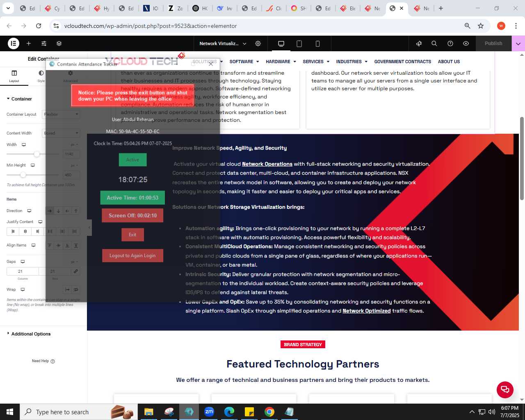Set Justify Content to start
This screenshot has height=420, width=525.
pyautogui.click(x=13, y=231)
